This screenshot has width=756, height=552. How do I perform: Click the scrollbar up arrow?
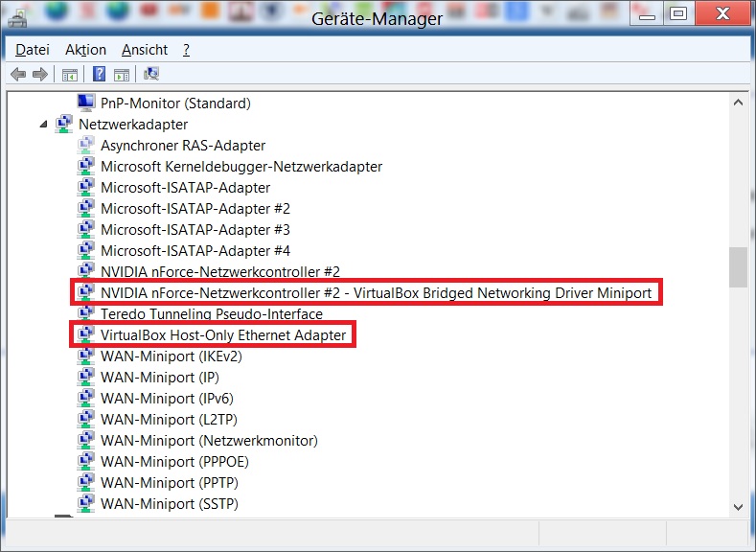coord(738,103)
